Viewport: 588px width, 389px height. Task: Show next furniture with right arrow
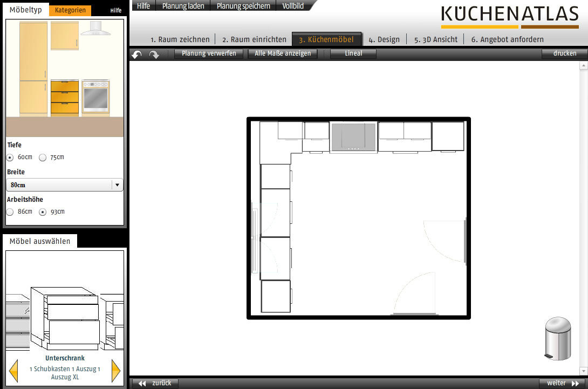coord(115,371)
